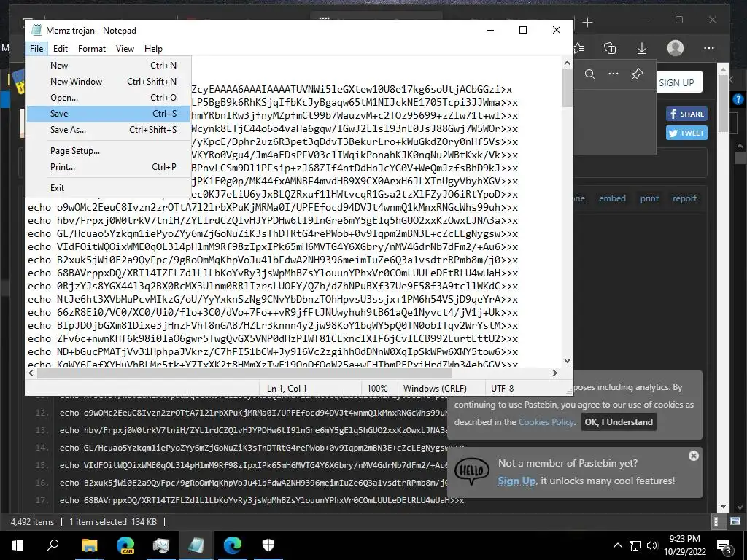747x560 pixels.
Task: Click the Sign Up link in the hello popup
Action: (517, 481)
